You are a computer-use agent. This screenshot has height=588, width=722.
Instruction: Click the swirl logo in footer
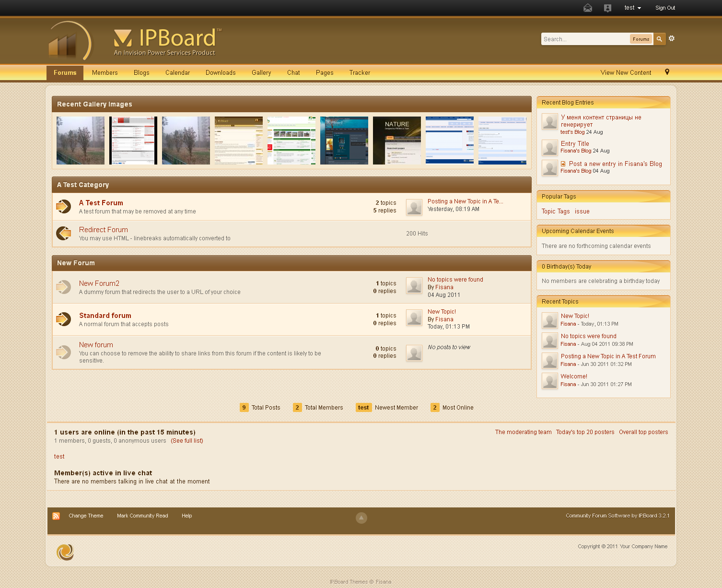coord(65,552)
